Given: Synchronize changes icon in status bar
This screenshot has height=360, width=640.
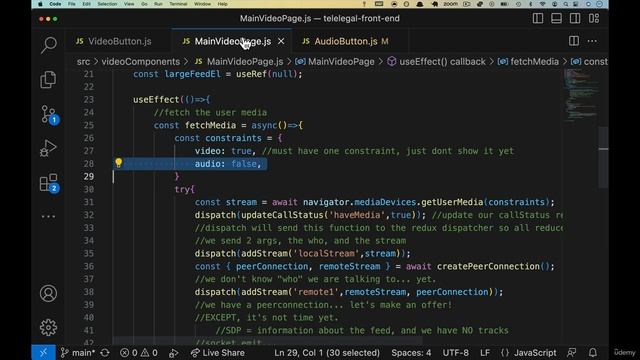Looking at the screenshot, I should (x=105, y=353).
